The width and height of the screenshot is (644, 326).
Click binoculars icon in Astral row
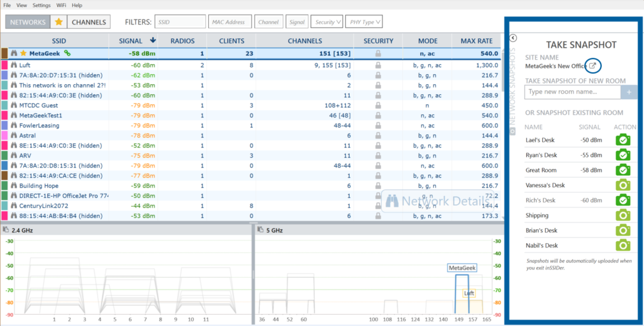click(x=14, y=135)
